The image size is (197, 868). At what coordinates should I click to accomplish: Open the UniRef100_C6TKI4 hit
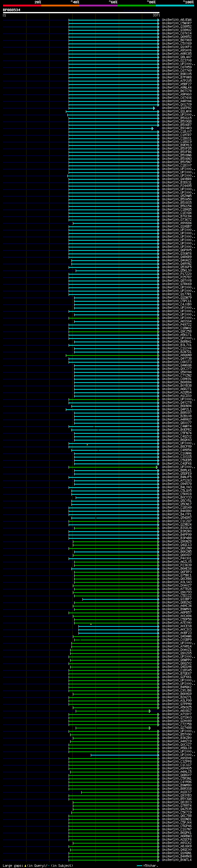click(x=177, y=33)
